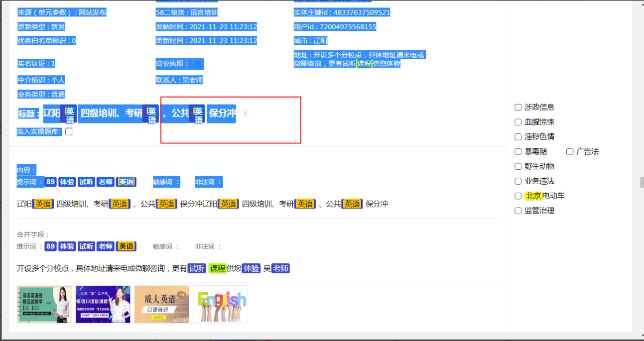
Task: Tick the 业务违法 checkbox
Action: click(x=518, y=181)
